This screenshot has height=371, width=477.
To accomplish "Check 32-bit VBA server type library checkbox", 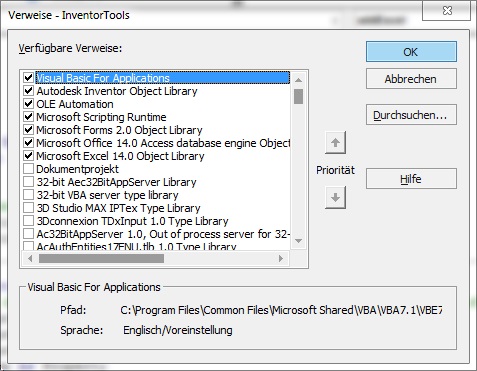I will tap(29, 195).
